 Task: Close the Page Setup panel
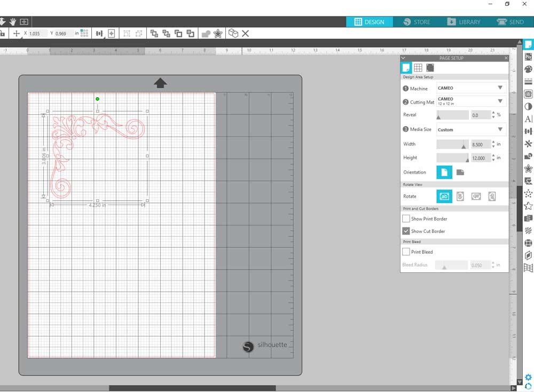coord(506,58)
